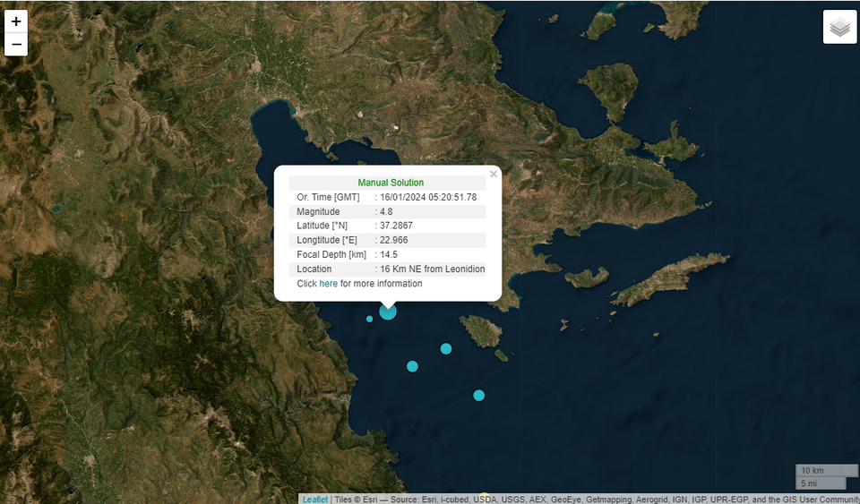Click the Longitude value 22.966
This screenshot has width=860, height=504.
coord(393,240)
